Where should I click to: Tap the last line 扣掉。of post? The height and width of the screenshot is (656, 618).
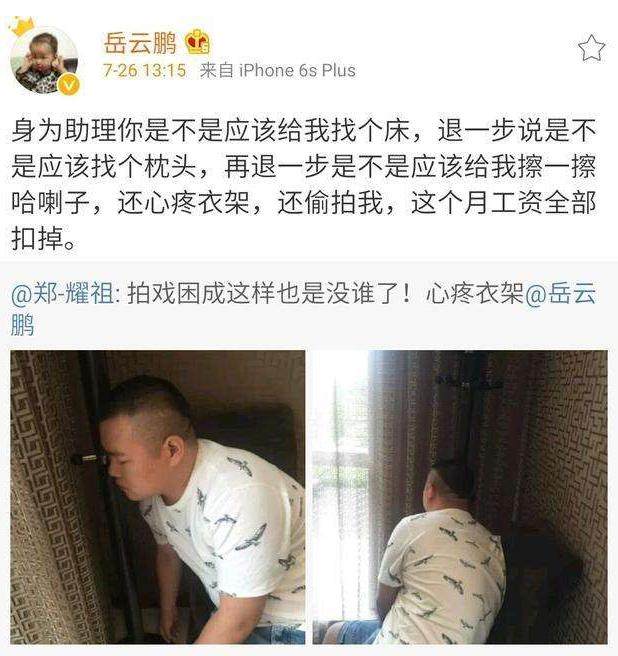[x=44, y=238]
